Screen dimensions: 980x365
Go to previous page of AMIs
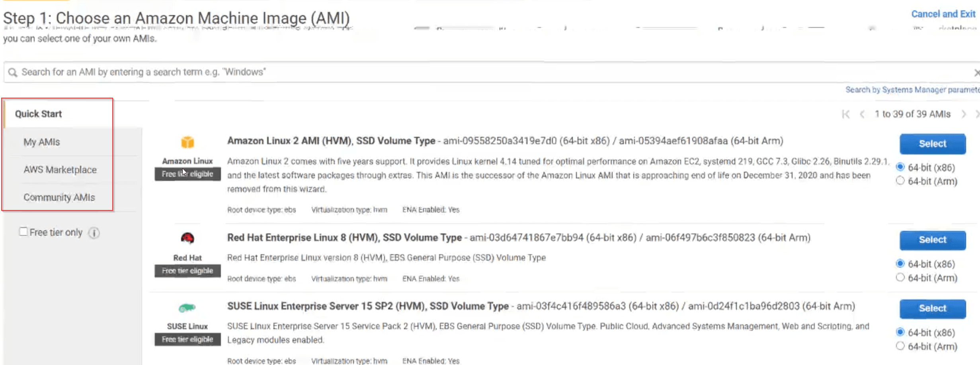(862, 114)
